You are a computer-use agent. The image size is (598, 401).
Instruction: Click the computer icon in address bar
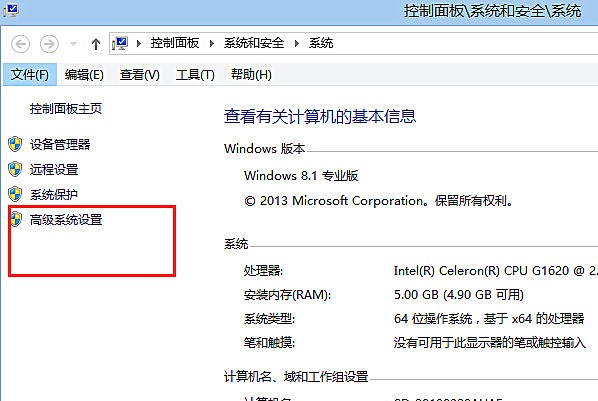120,43
